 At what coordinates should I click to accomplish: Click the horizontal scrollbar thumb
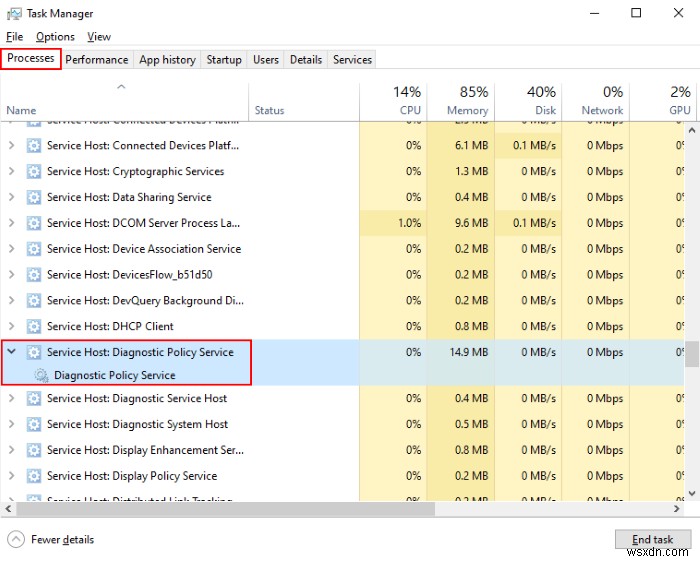pyautogui.click(x=225, y=508)
